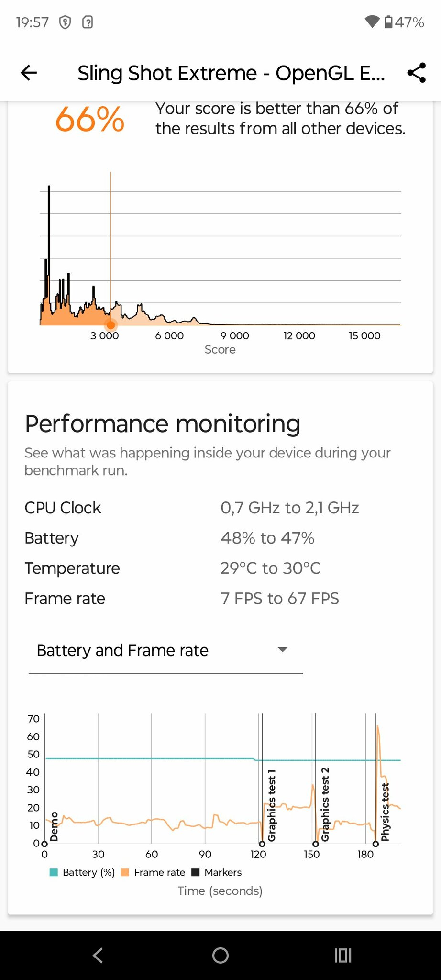Viewport: 441px width, 980px height.
Task: Tap the Android home circle button
Action: coord(220,956)
